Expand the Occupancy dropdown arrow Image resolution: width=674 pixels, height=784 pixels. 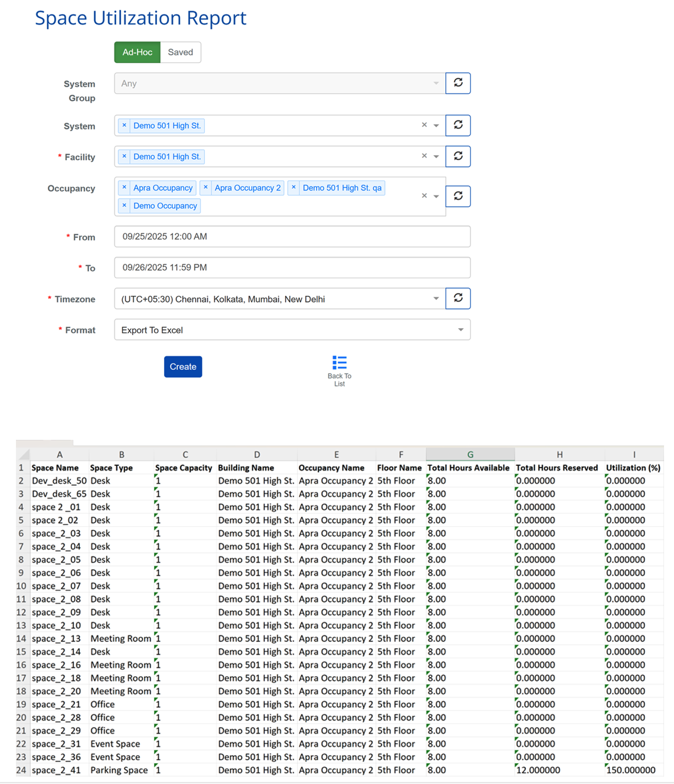click(436, 196)
